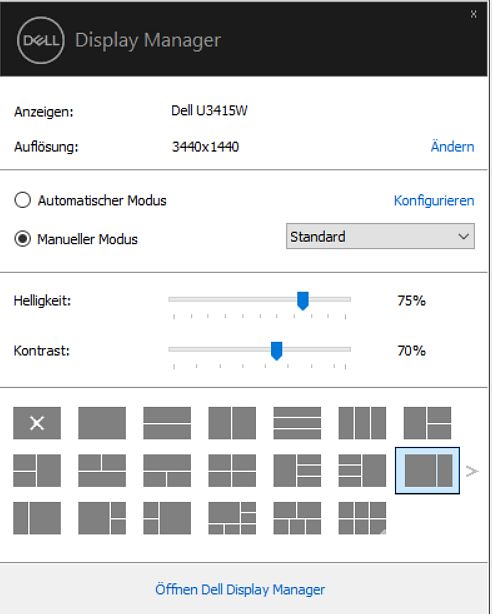Click the Display Manager title text
This screenshot has width=492, height=614.
tap(148, 40)
